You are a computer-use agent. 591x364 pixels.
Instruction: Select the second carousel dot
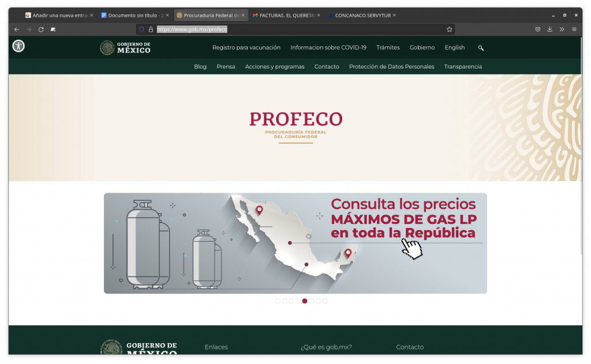(285, 301)
